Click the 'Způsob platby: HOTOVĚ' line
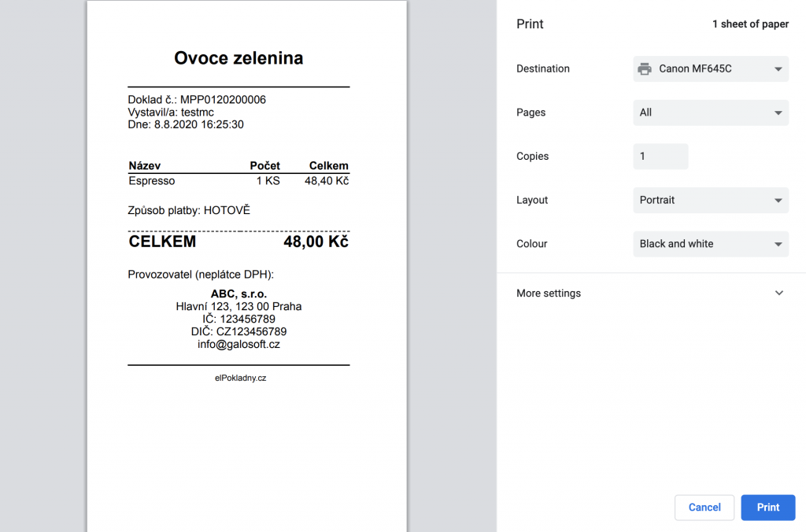This screenshot has height=532, width=806. (x=189, y=210)
